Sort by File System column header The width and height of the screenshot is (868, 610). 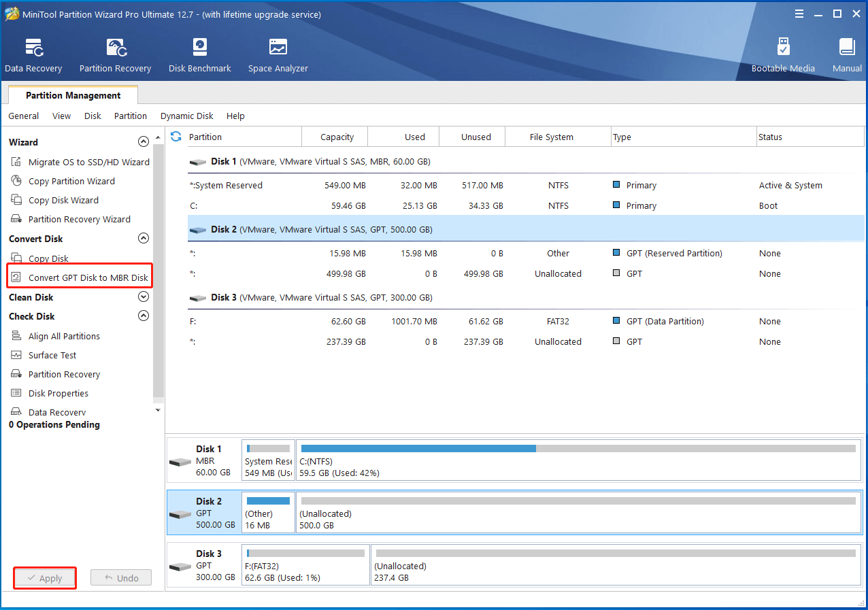(558, 137)
